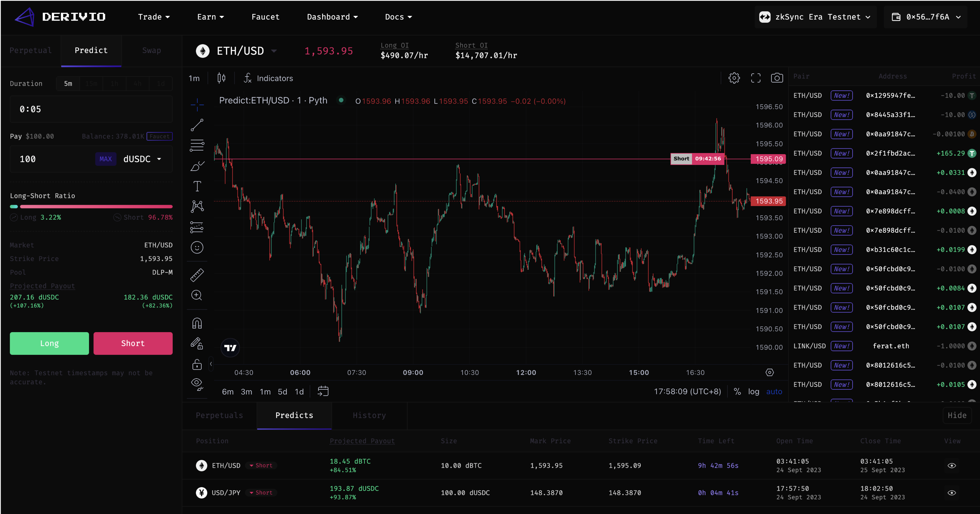Toggle log scale on chart
Viewport: 980px width, 514px height.
(x=753, y=392)
